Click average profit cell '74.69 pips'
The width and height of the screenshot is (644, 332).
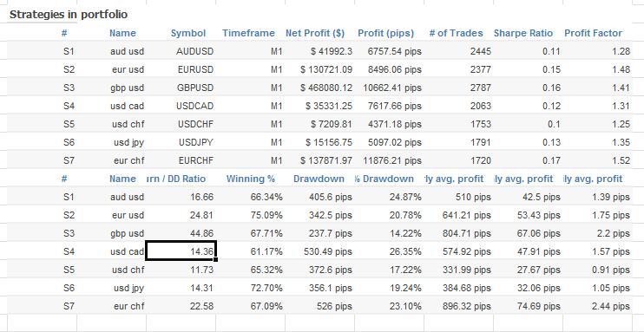539,306
